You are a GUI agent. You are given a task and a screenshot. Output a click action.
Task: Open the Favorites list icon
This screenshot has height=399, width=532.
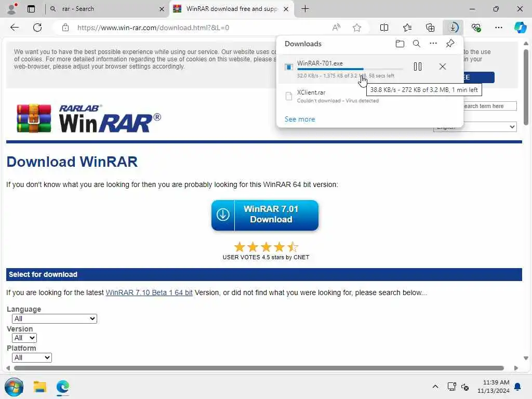407,28
